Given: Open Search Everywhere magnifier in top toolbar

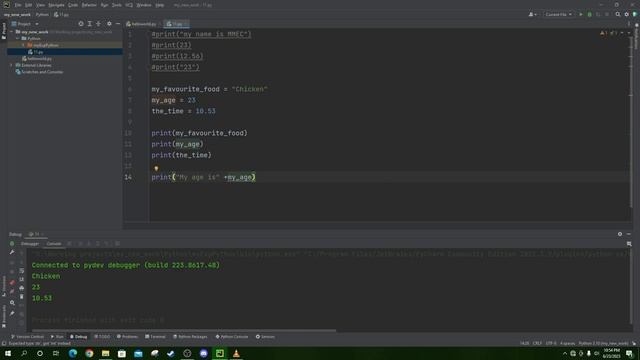Looking at the screenshot, I should pyautogui.click(x=618, y=14).
